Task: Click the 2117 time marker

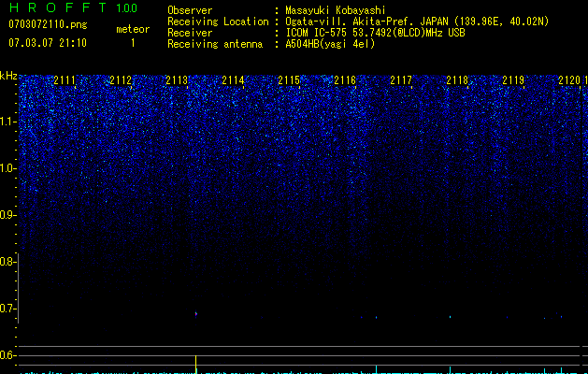Action: click(401, 80)
